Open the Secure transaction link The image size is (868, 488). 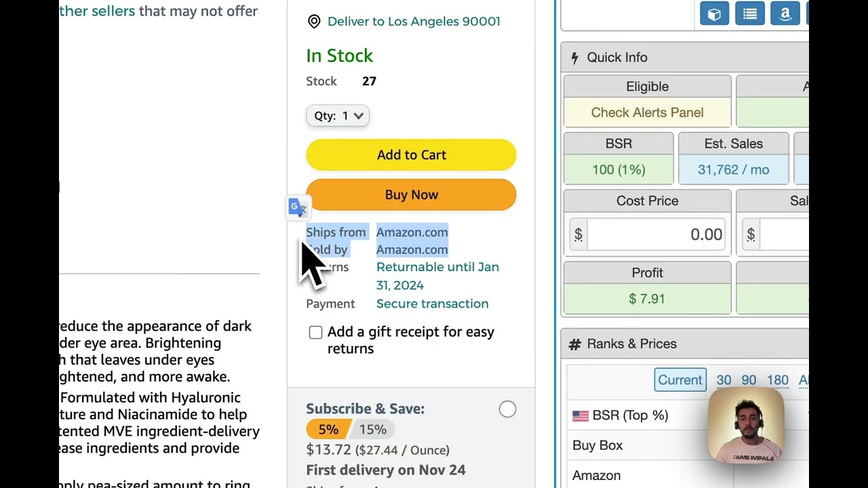(432, 304)
